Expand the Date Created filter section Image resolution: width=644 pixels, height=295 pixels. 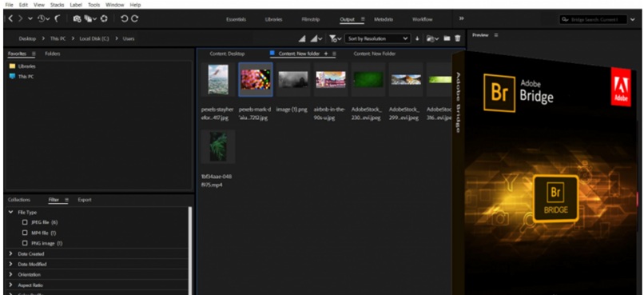[10, 254]
